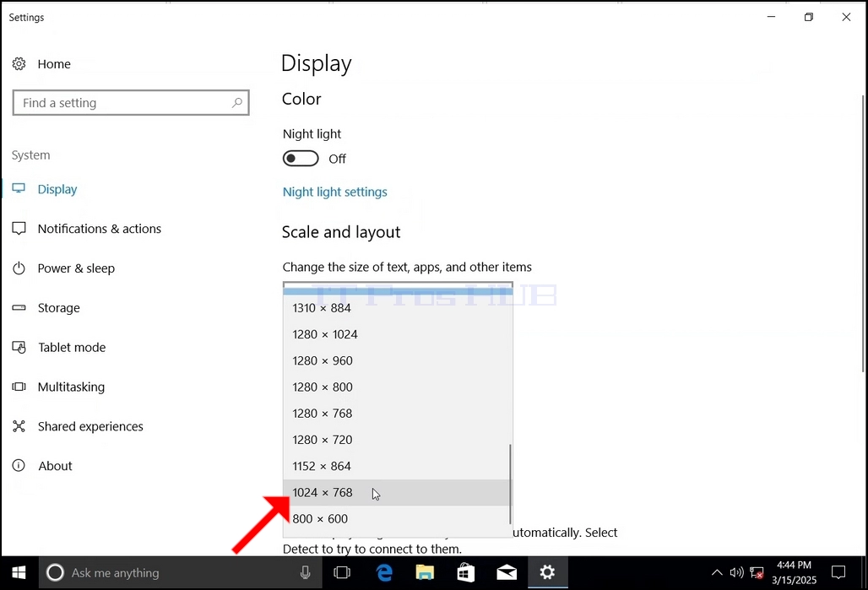Open the Home gear icon
The width and height of the screenshot is (868, 590).
tap(19, 64)
